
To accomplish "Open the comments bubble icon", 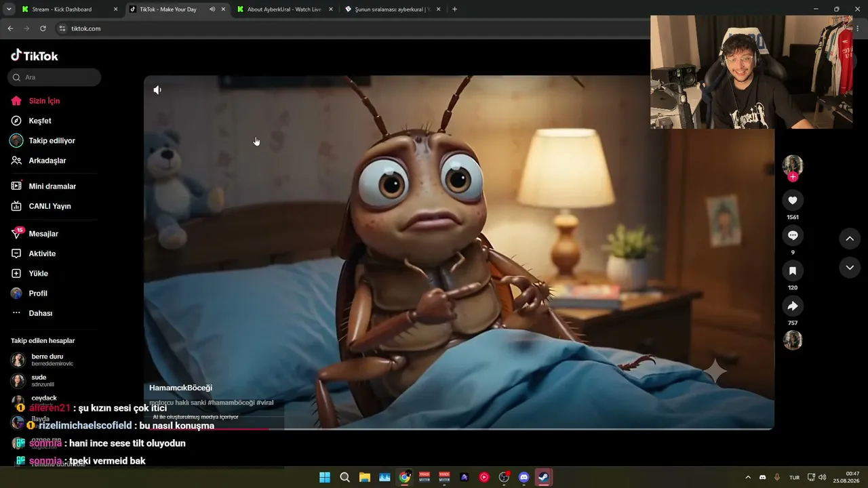I will point(793,235).
